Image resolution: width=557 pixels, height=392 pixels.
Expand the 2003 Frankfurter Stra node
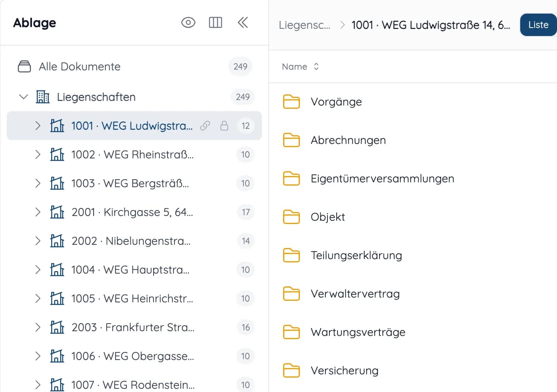point(38,327)
